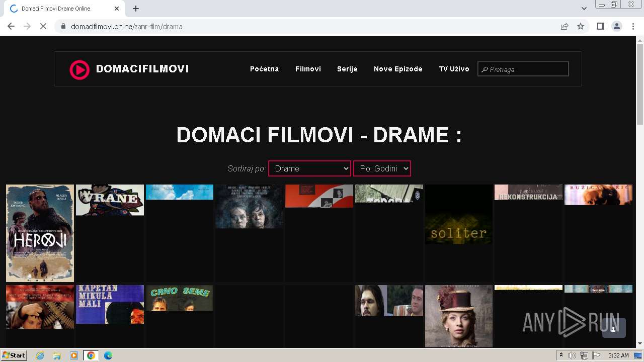The image size is (644, 362).
Task: Click the Domacifilmovi play logo icon
Action: 79,70
